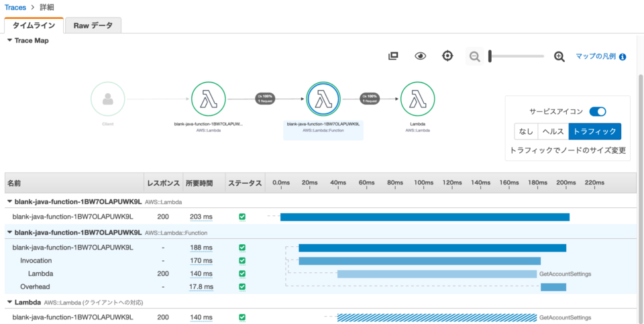
Task: Click the Overhead row name
Action: [x=36, y=286]
